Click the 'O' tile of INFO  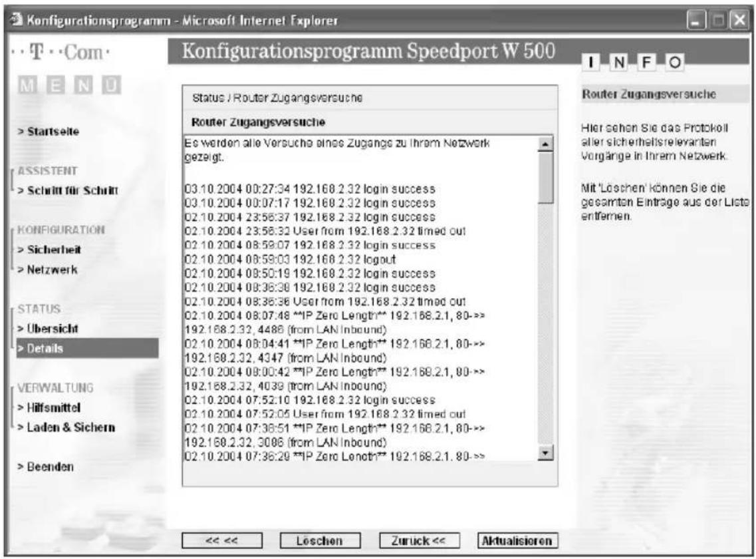pyautogui.click(x=674, y=62)
